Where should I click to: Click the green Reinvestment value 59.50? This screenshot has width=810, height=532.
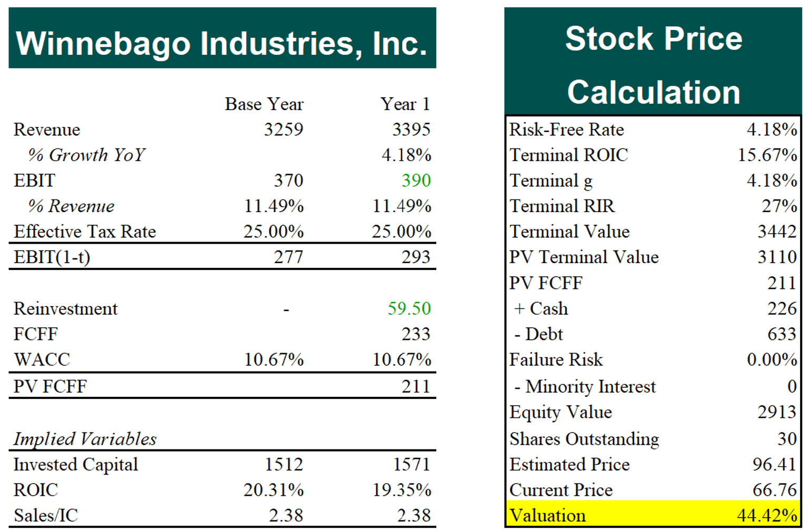coord(409,308)
